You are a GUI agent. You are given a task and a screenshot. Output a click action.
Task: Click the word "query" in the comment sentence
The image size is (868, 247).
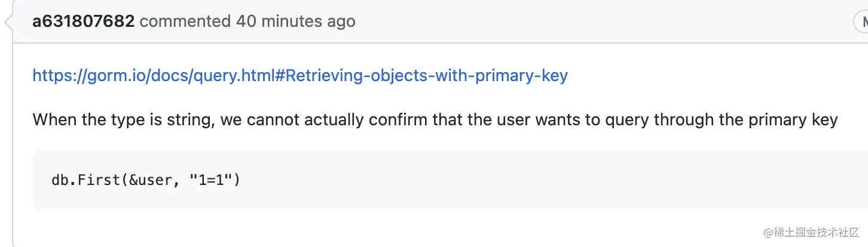(627, 120)
